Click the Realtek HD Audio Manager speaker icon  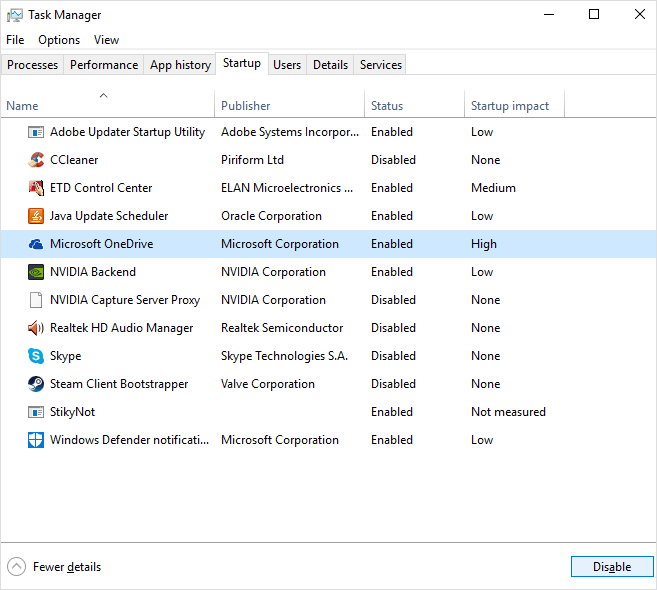point(36,328)
